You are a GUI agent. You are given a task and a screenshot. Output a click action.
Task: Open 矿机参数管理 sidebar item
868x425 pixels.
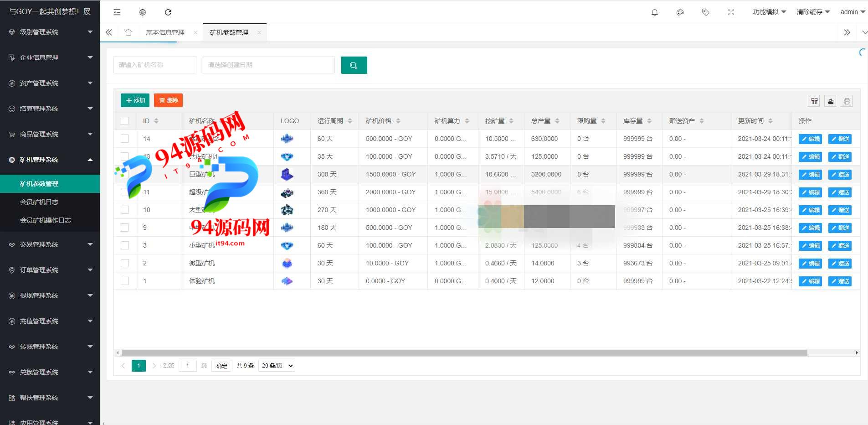tap(50, 184)
